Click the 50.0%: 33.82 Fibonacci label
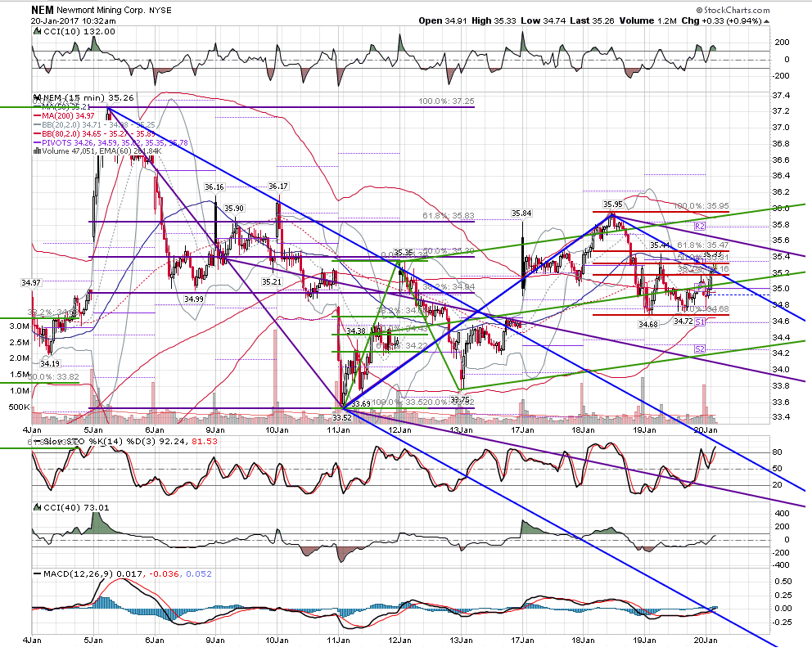 (54, 376)
